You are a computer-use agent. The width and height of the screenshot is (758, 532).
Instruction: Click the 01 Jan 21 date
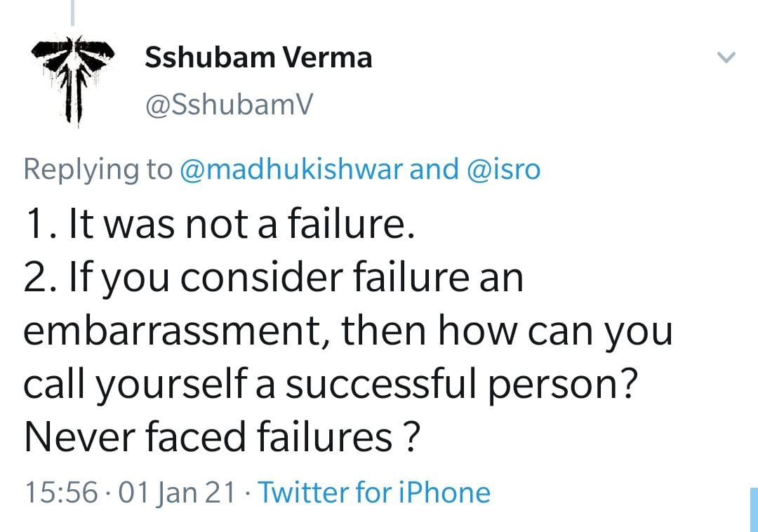[178, 492]
